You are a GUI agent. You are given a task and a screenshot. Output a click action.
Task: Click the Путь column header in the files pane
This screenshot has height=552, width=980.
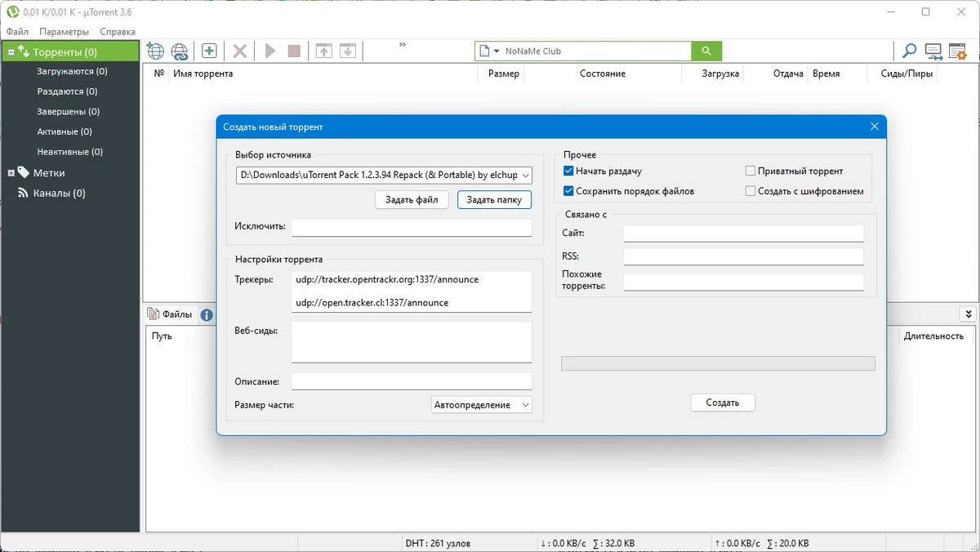point(162,336)
